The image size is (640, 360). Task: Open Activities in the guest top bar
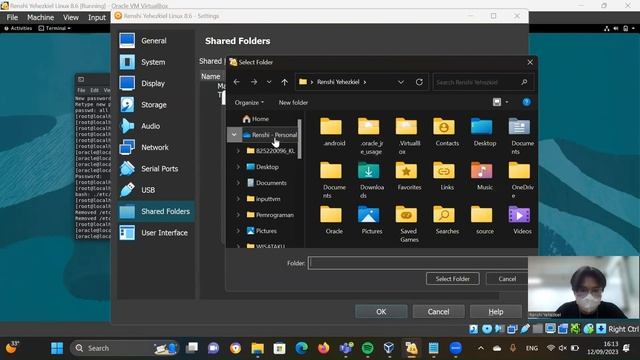click(18, 28)
